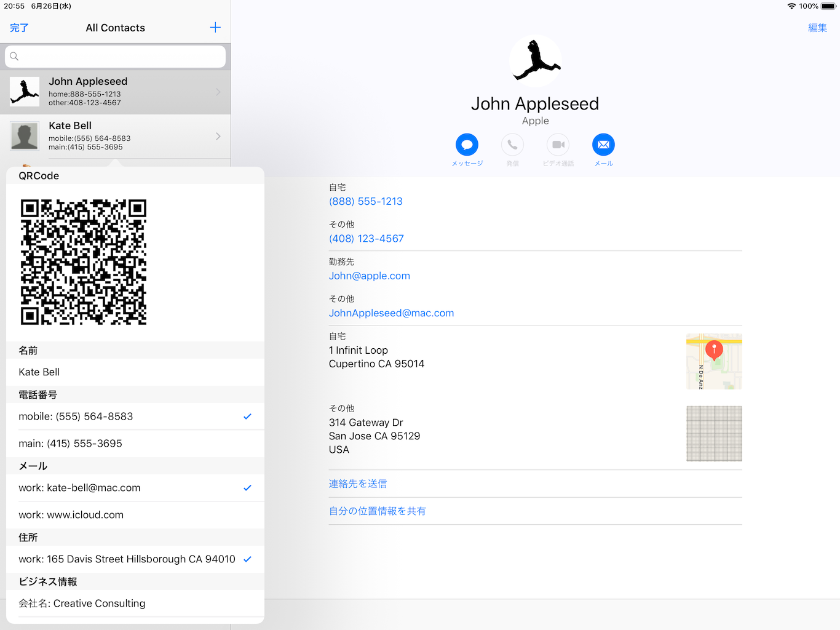
Task: Select Kate Bell in contact list
Action: tap(115, 136)
